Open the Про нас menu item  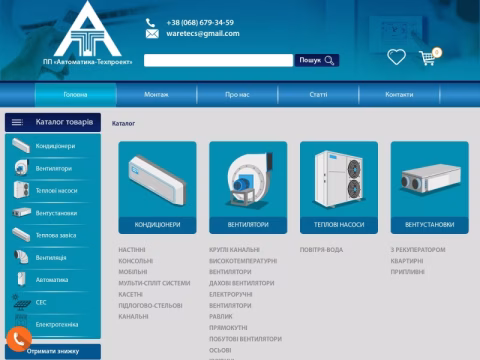[x=237, y=95]
